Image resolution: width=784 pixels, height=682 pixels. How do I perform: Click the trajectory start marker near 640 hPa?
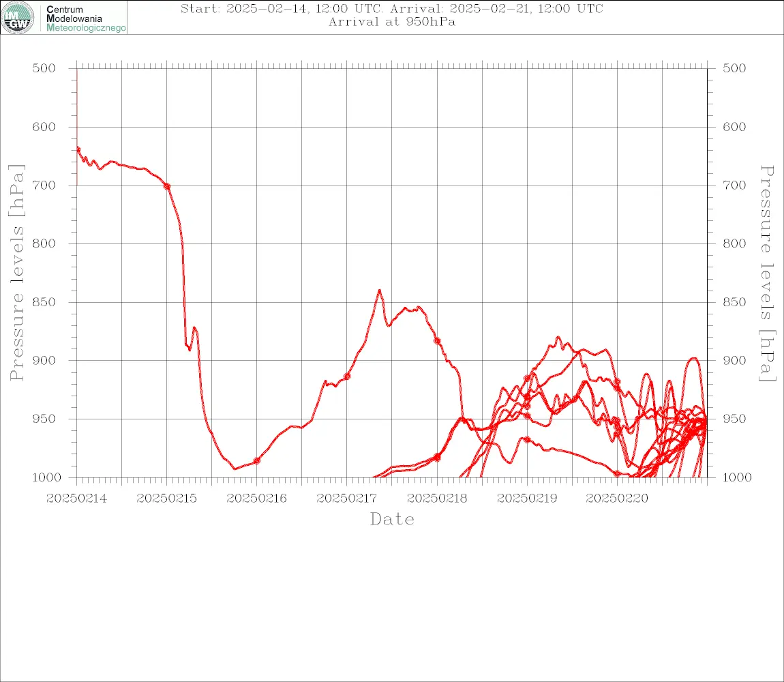pyautogui.click(x=78, y=149)
